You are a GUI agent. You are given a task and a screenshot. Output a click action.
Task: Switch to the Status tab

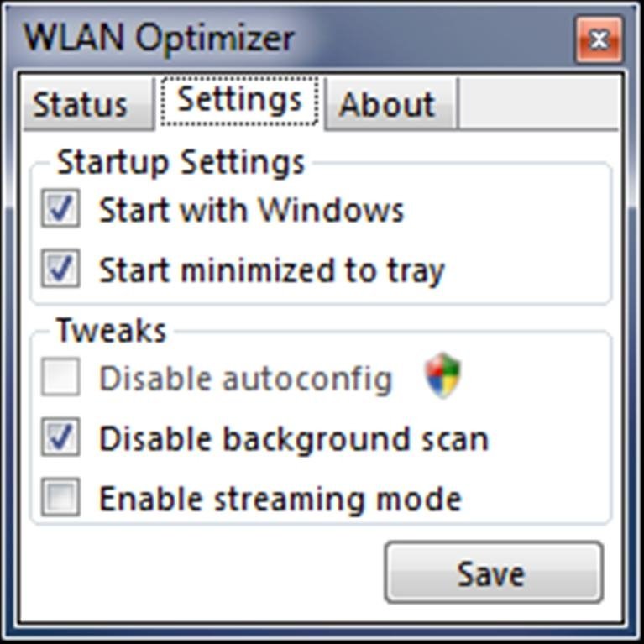tap(89, 104)
